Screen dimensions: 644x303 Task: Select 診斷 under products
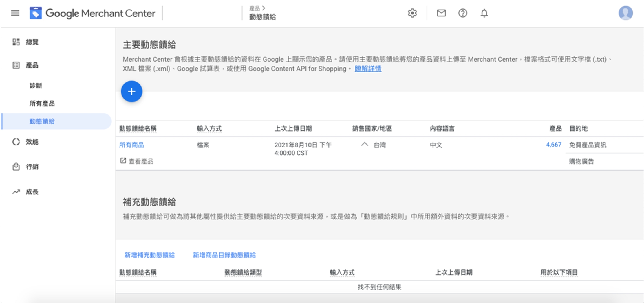(36, 86)
